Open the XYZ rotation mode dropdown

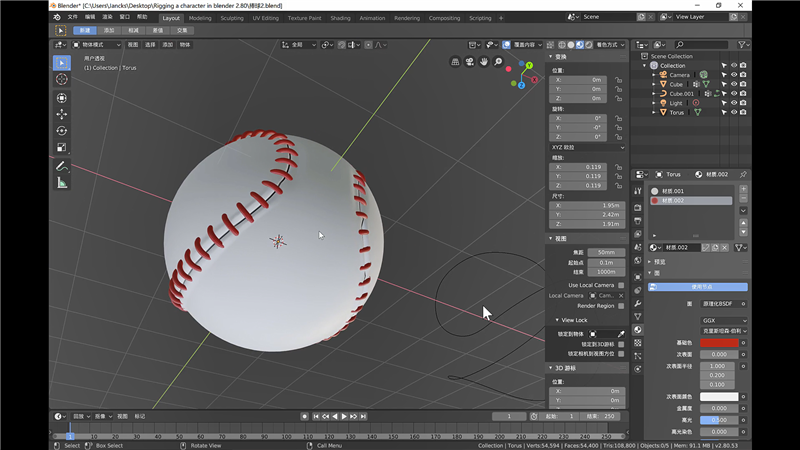[587, 147]
